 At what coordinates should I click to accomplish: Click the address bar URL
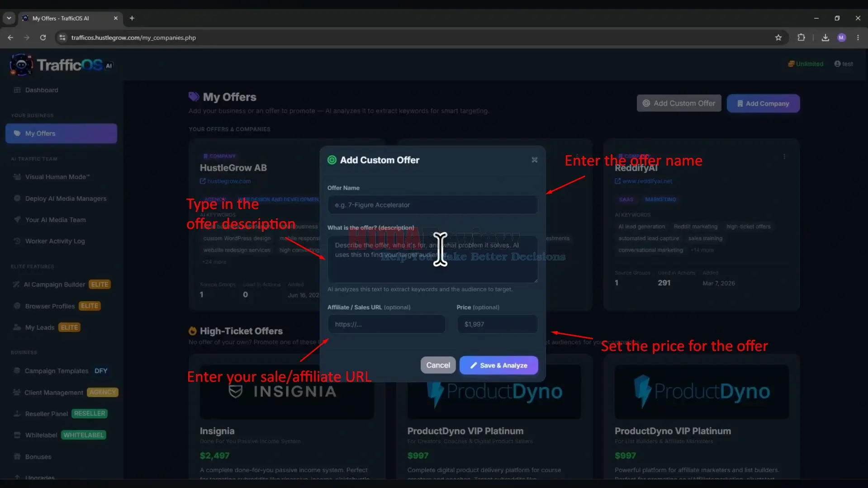pyautogui.click(x=133, y=38)
